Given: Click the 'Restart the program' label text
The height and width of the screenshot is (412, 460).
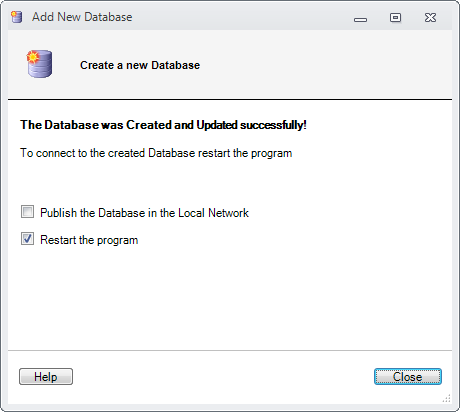Looking at the screenshot, I should click(89, 240).
